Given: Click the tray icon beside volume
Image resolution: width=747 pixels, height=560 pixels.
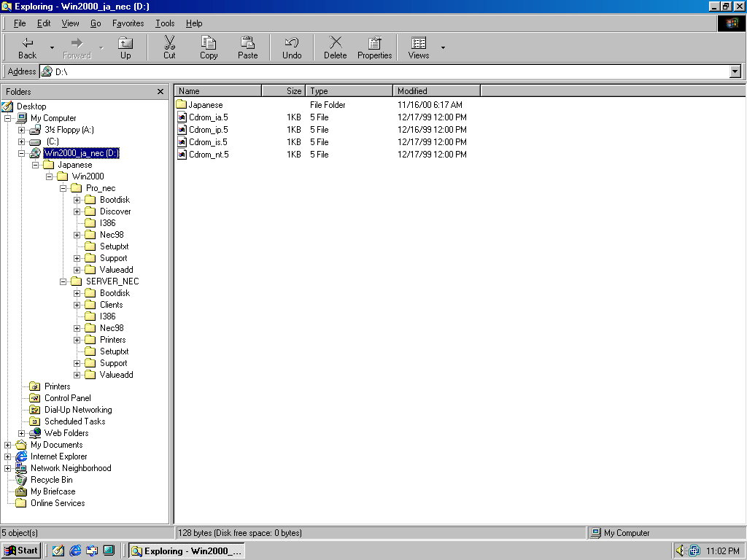Looking at the screenshot, I should pos(694,551).
